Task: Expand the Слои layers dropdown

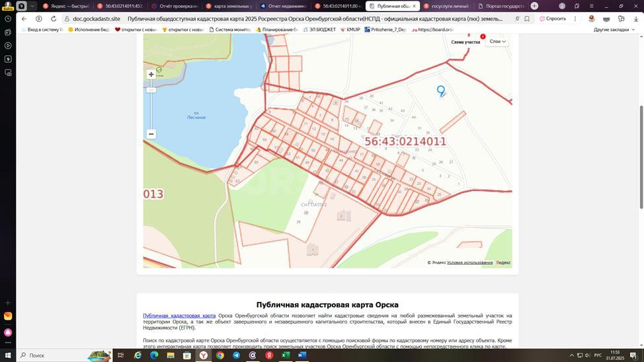Action: [x=497, y=41]
